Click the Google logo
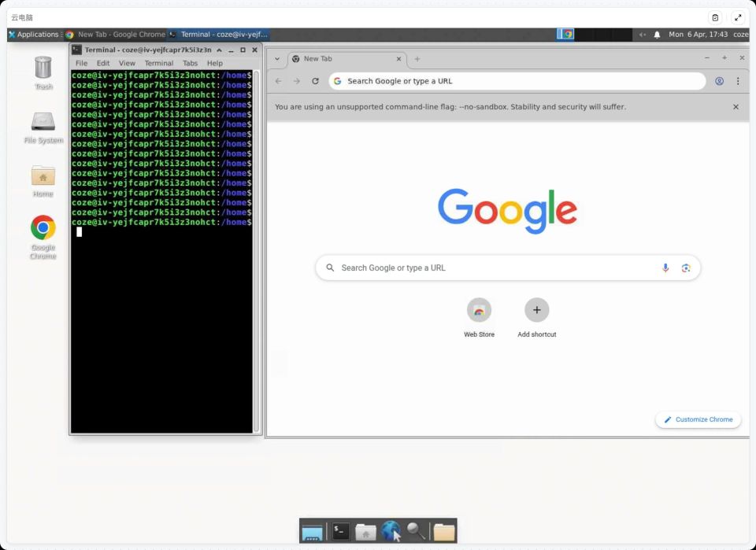This screenshot has height=550, width=756. [507, 211]
